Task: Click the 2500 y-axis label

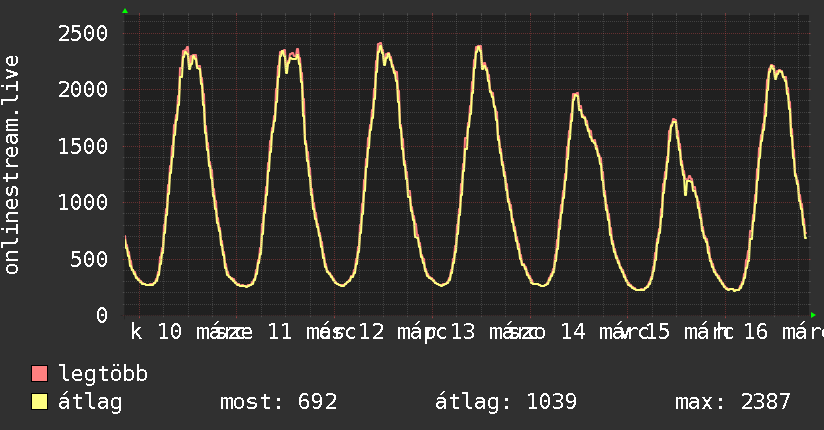Action: 83,34
